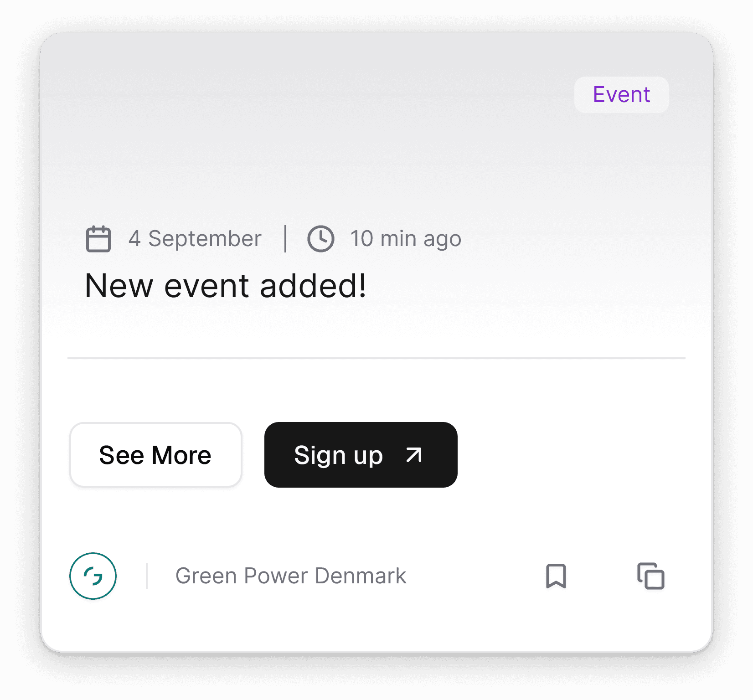Expand event details with See More
Image resolution: width=753 pixels, height=700 pixels.
click(x=155, y=455)
